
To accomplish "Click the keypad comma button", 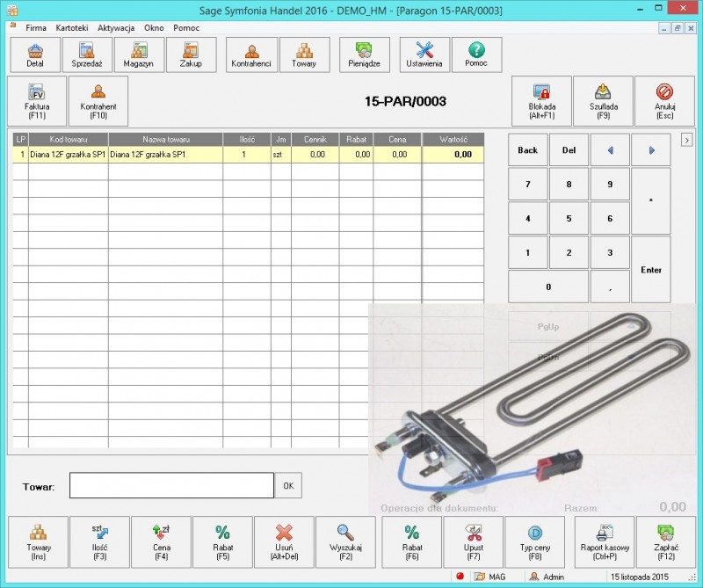I will [x=610, y=287].
